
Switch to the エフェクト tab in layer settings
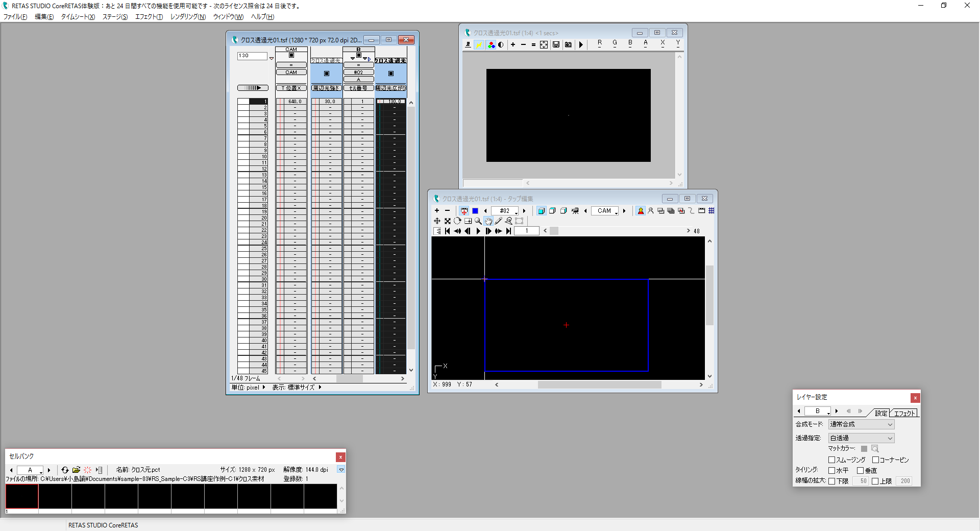pyautogui.click(x=904, y=413)
